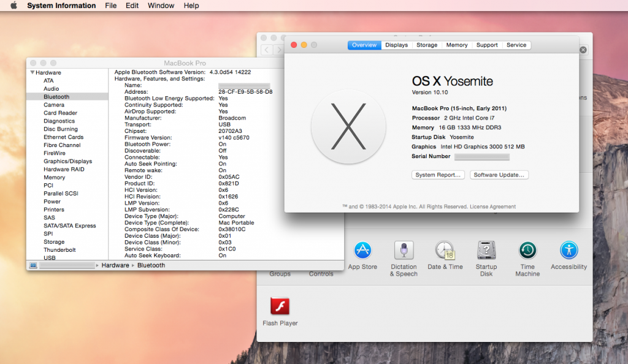
Task: Select Memory in the sidebar list
Action: (54, 177)
